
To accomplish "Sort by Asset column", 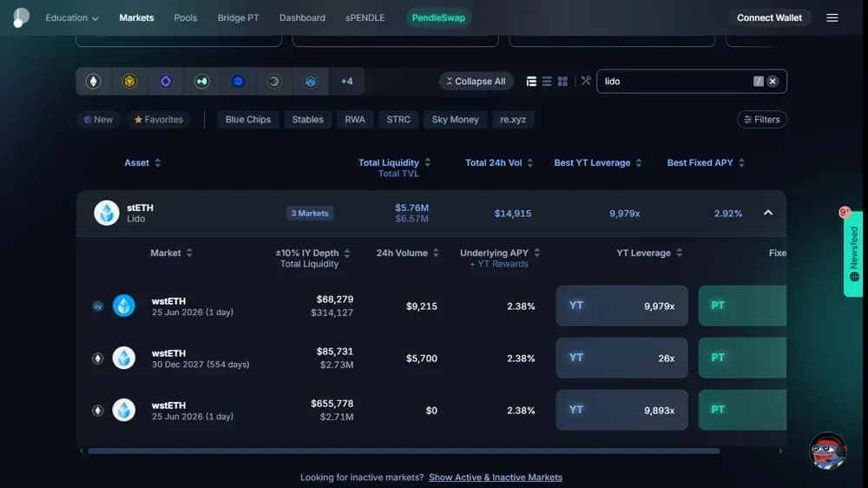I will pyautogui.click(x=142, y=163).
